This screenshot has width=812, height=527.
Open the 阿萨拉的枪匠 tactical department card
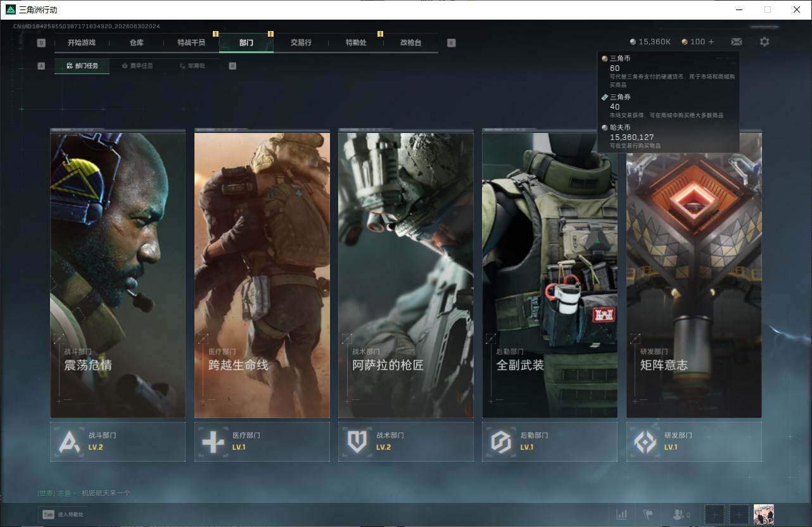[x=406, y=274]
